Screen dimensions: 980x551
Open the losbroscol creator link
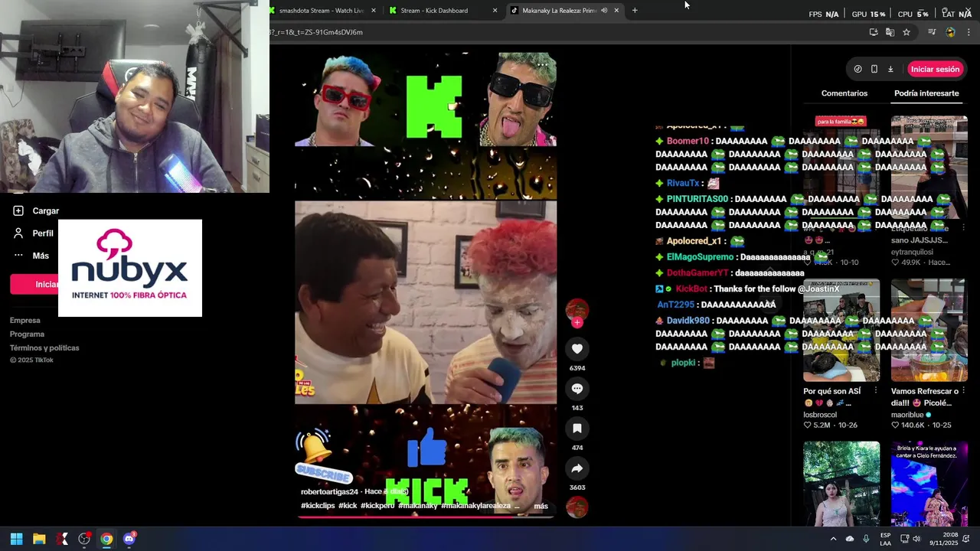pyautogui.click(x=820, y=415)
